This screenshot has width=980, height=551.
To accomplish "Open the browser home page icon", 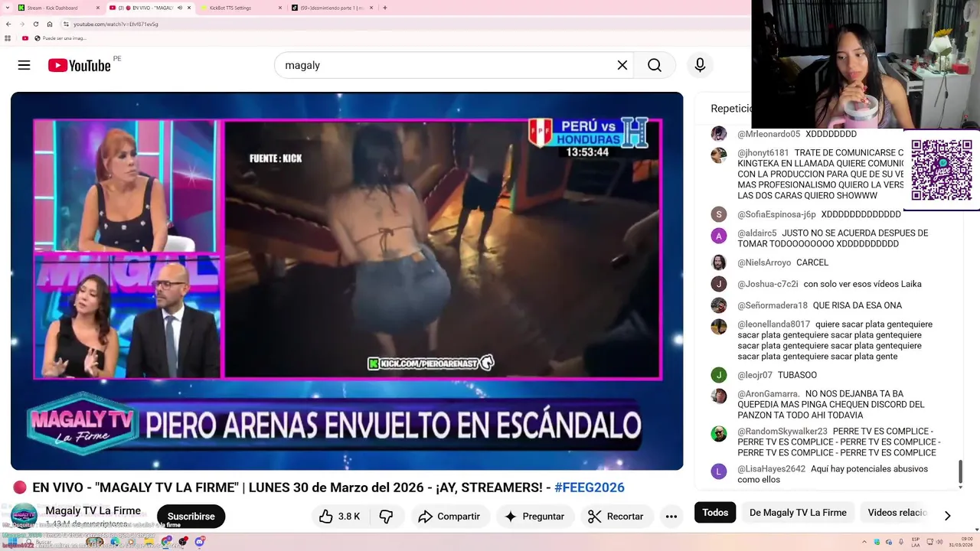I will pos(50,24).
